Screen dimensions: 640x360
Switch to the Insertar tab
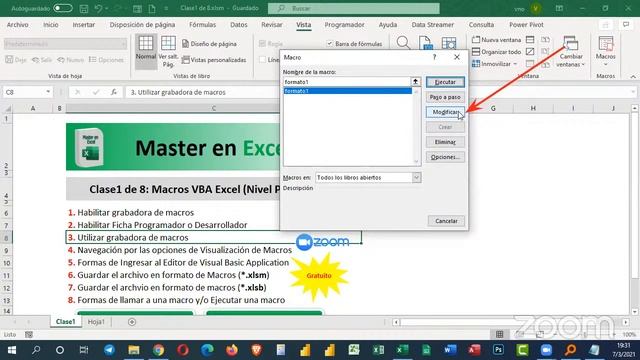[x=84, y=24]
